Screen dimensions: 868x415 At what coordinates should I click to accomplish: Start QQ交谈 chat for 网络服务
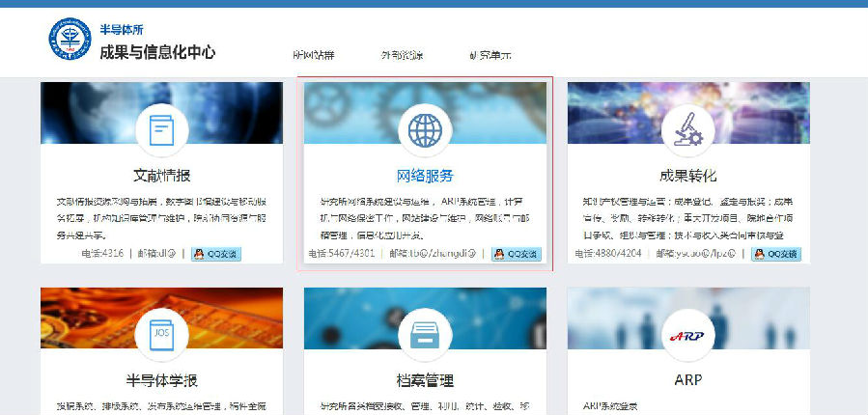pyautogui.click(x=517, y=255)
